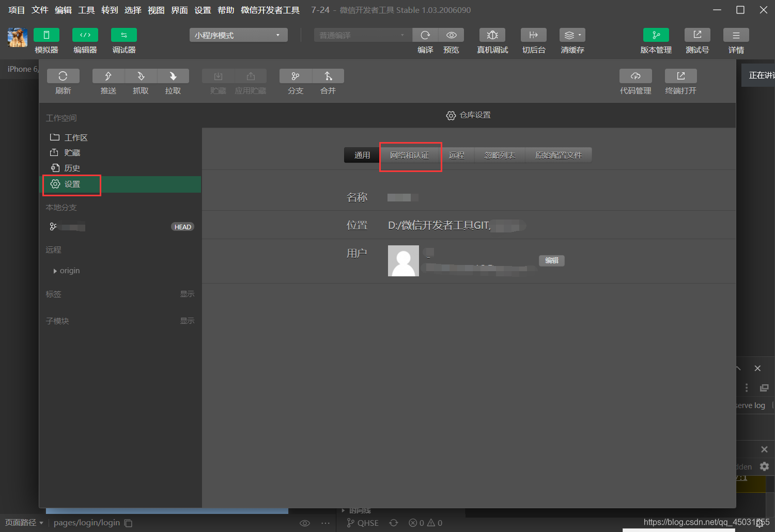Open code management cloud icon
The height and width of the screenshot is (532, 775).
(x=636, y=76)
